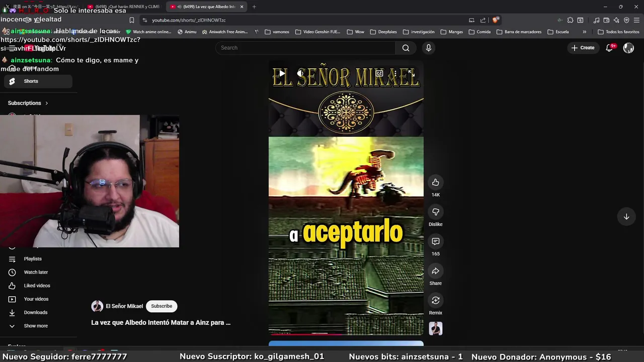The height and width of the screenshot is (362, 644).
Task: Dislike the Short with thumbs down
Action: [x=436, y=212]
